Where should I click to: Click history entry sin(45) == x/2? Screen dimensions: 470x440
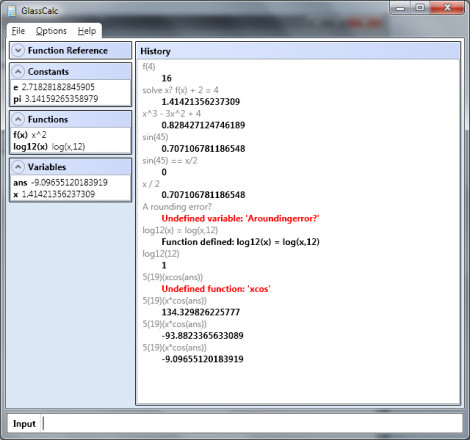point(170,161)
